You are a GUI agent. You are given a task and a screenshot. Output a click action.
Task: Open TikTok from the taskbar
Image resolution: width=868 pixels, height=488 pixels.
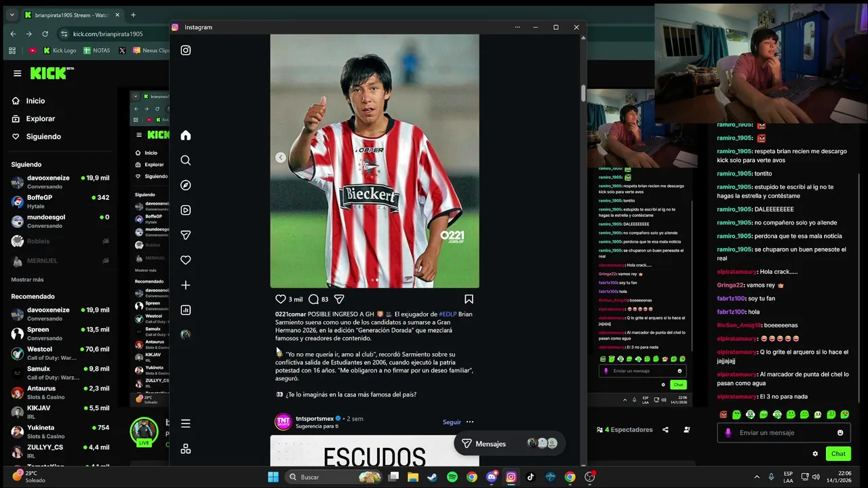coord(531,477)
